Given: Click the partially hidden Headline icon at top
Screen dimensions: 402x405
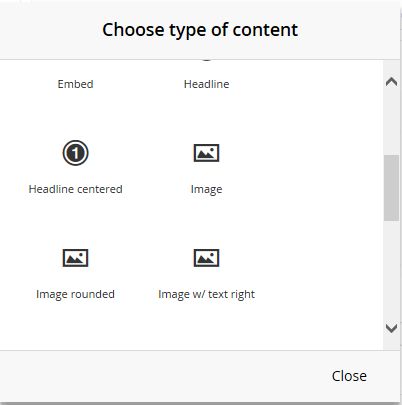Looking at the screenshot, I should [x=206, y=60].
